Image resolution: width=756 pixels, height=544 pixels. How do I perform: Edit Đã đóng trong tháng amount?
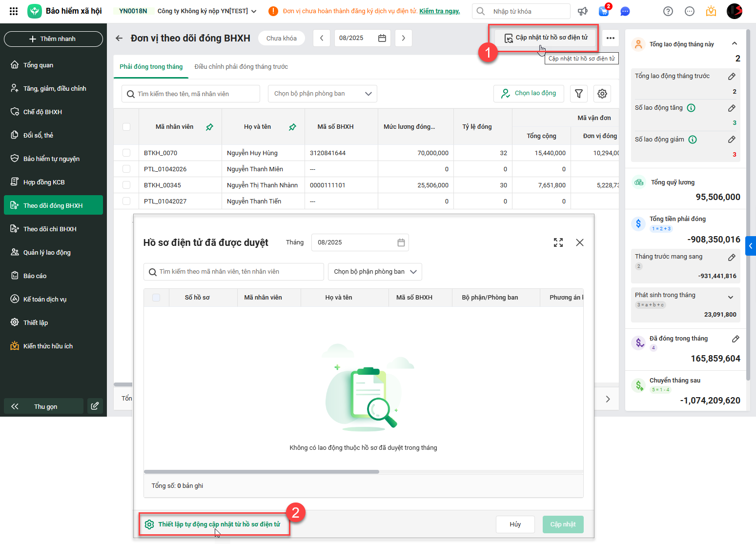736,339
